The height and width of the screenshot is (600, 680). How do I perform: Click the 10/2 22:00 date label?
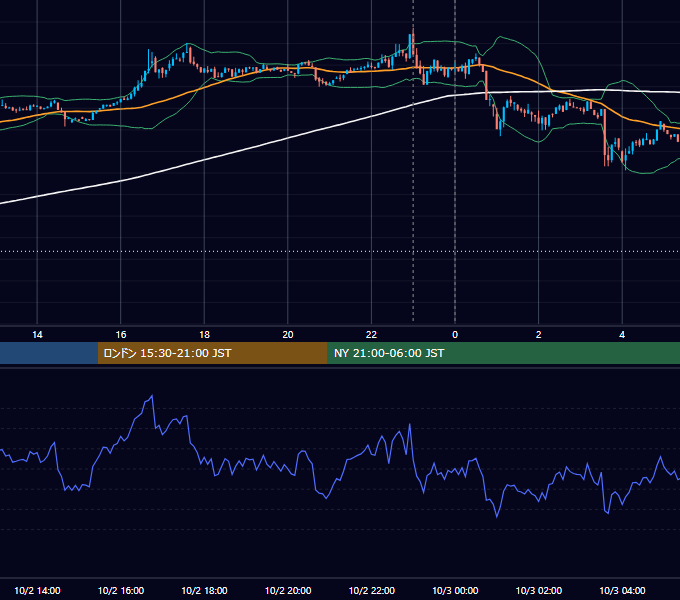[x=372, y=590]
